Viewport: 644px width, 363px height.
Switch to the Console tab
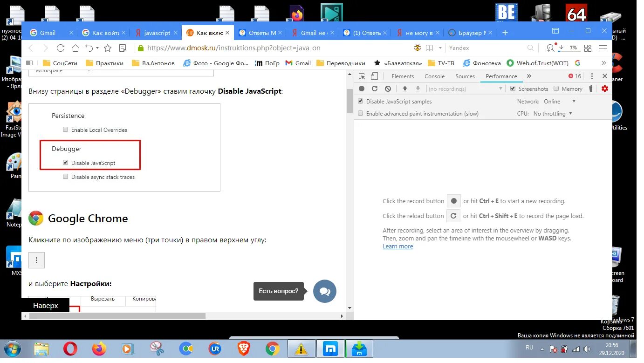(434, 76)
